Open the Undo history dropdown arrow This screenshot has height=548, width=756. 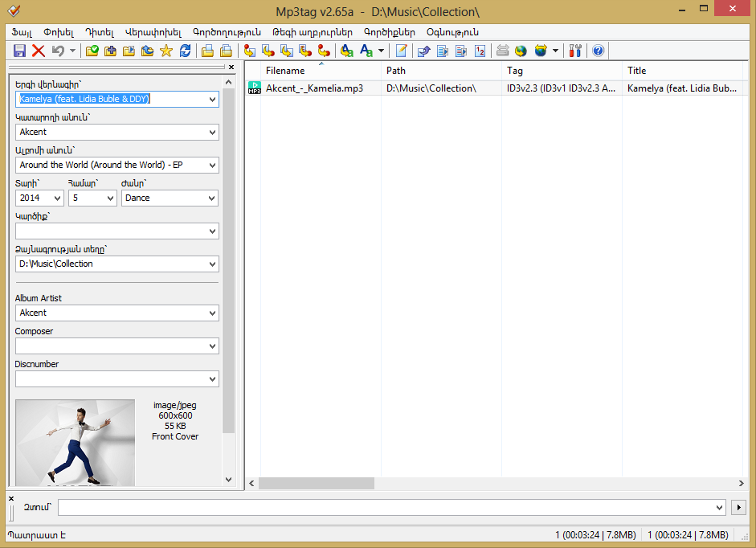[72, 51]
